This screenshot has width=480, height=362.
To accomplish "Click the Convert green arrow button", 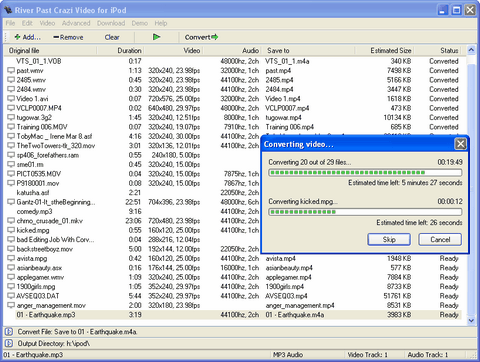I will [201, 37].
